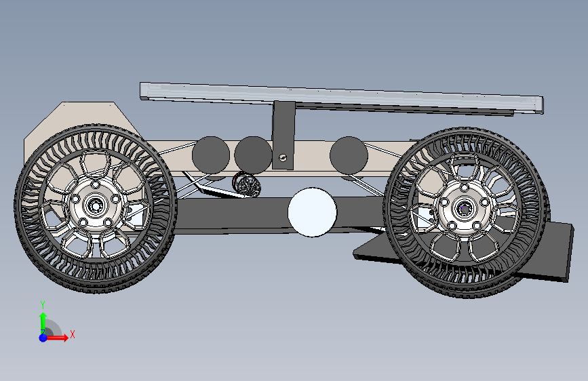Viewport: 588px width, 381px height.
Task: Select the white circular disc at chassis center
Action: 312,212
